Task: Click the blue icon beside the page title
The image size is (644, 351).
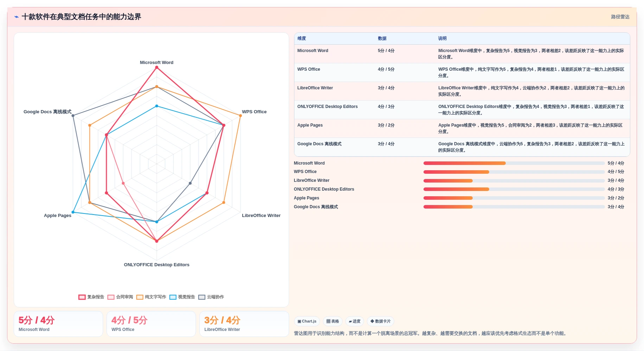Action: click(17, 17)
